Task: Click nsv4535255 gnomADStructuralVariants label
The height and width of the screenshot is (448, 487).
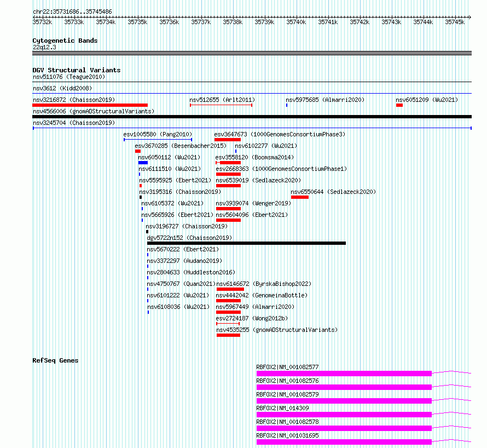Action: 277,330
